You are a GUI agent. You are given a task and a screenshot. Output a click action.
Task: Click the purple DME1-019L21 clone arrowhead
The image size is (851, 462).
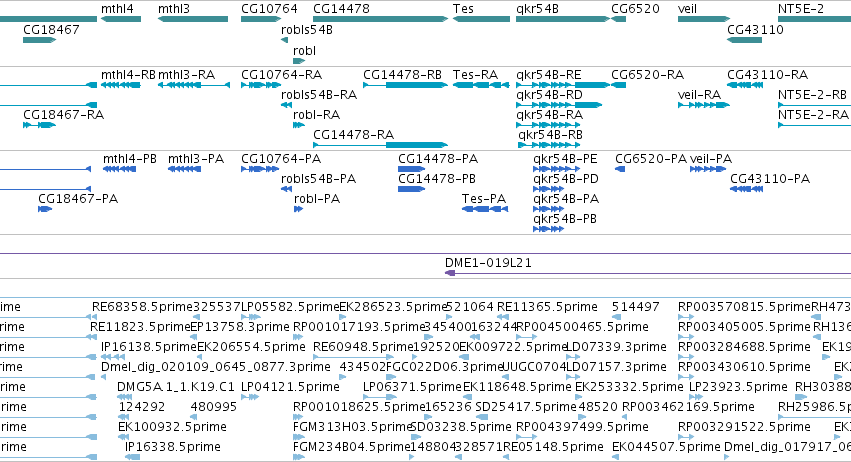(x=450, y=273)
